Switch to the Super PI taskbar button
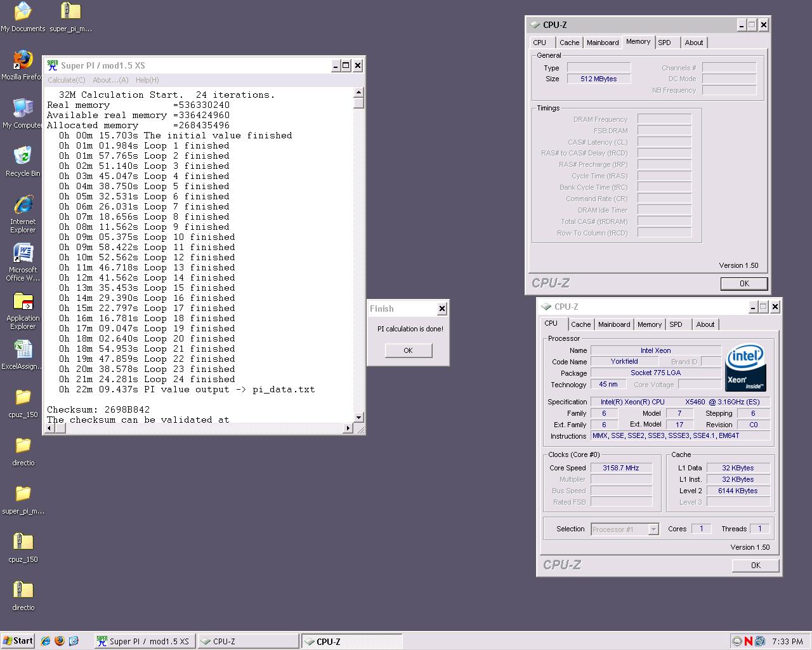812x650 pixels. [144, 641]
